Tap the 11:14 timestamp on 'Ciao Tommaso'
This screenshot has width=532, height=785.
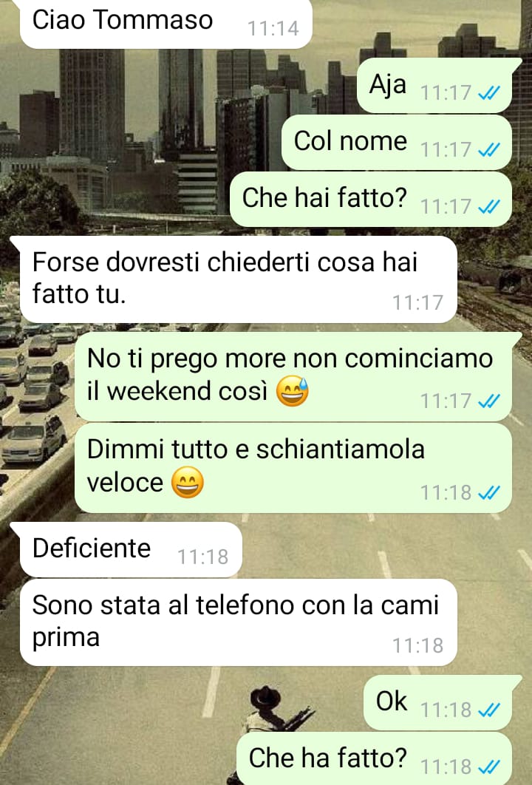(273, 29)
